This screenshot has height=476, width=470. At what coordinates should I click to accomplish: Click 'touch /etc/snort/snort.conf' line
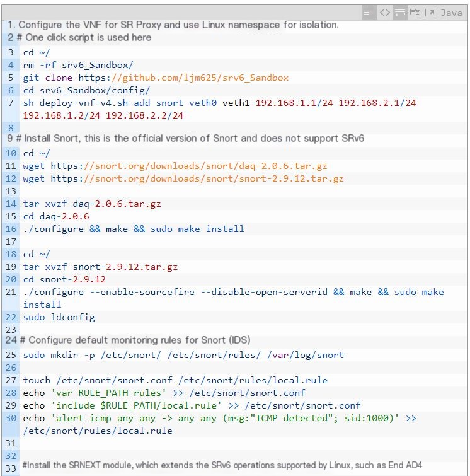click(175, 380)
